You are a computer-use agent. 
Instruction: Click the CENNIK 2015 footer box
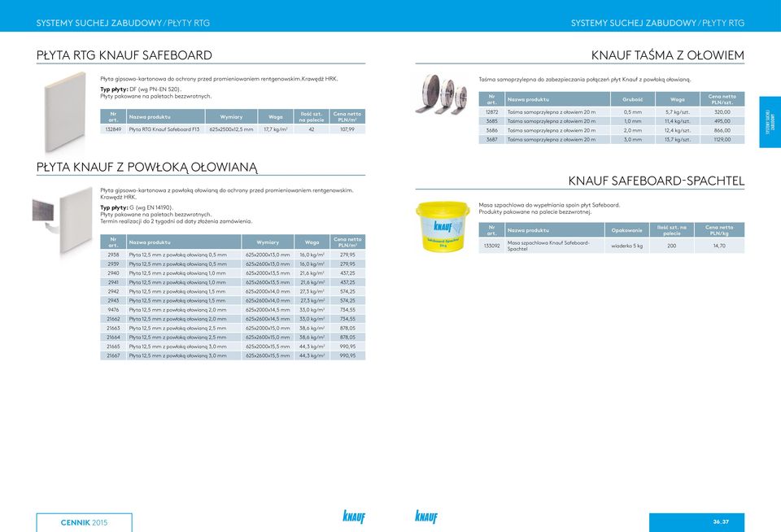pyautogui.click(x=84, y=522)
